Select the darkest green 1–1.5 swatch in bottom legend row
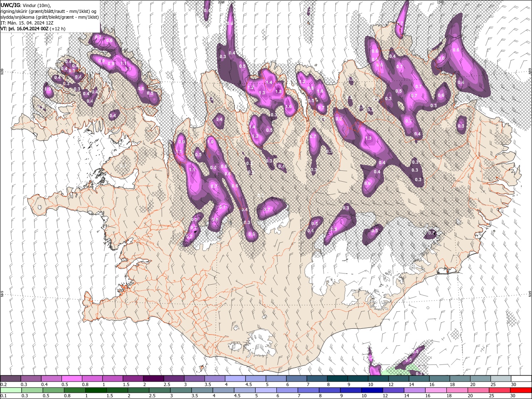Screen dimensions: 532x399 96,390
